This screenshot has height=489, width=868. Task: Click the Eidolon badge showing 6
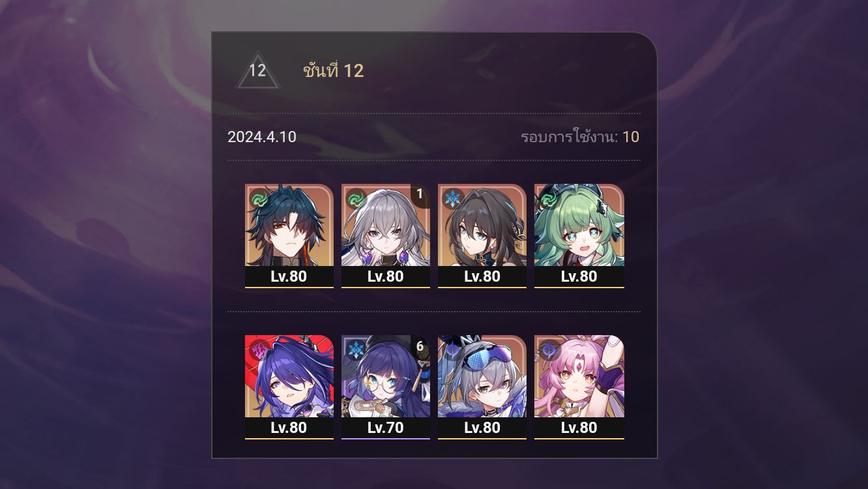point(420,346)
